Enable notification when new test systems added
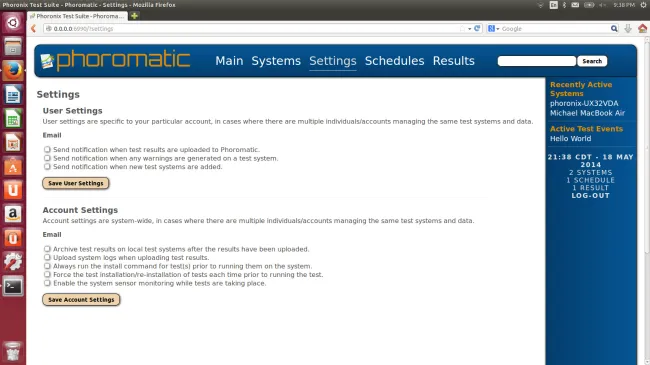 click(x=47, y=166)
